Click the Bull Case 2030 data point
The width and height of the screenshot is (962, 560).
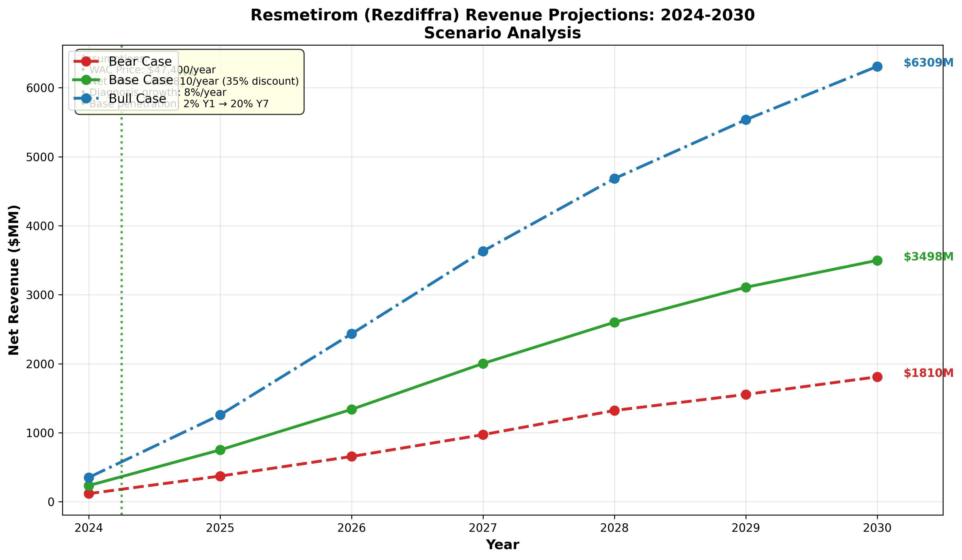click(x=877, y=67)
